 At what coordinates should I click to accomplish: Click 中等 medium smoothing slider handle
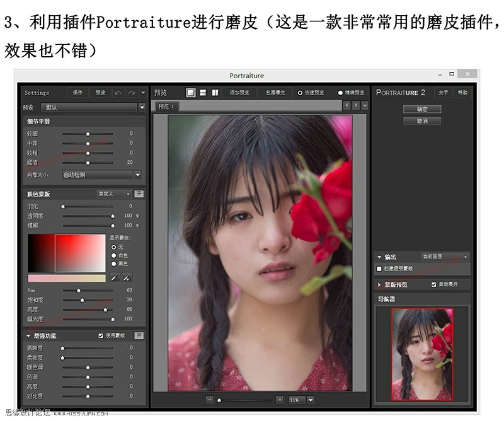click(x=88, y=144)
